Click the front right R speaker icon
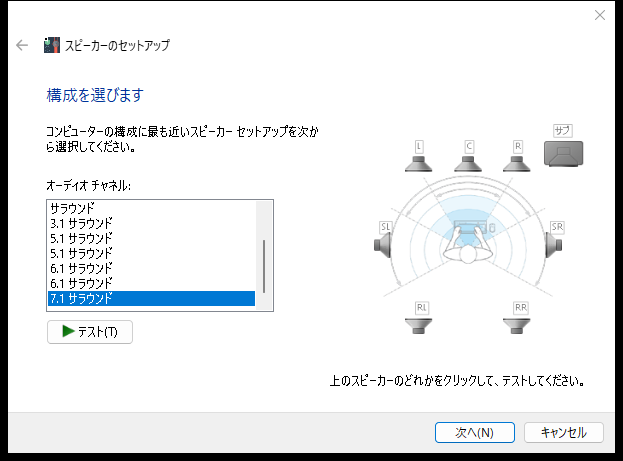Screen dimensions: 623x461 [517, 164]
